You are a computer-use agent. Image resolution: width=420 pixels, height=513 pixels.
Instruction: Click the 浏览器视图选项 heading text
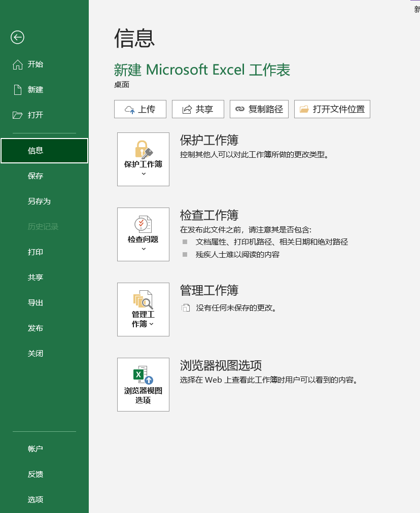click(x=221, y=365)
